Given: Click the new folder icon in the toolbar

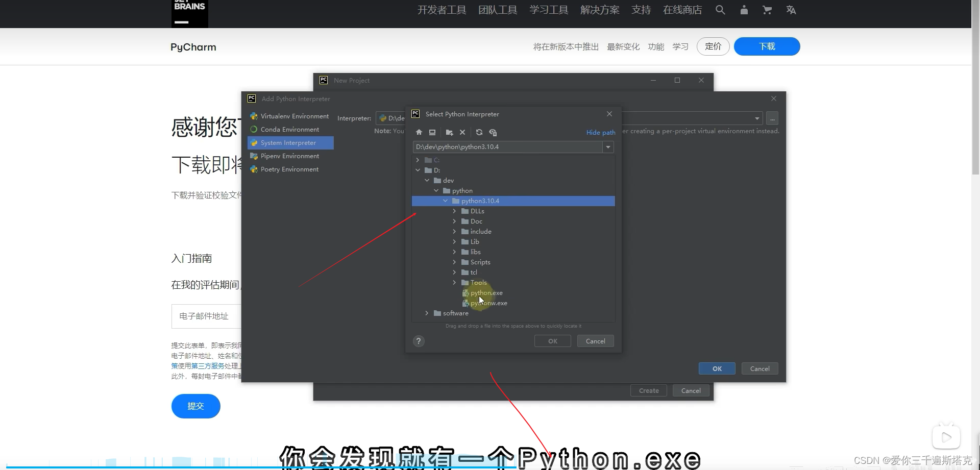Looking at the screenshot, I should (449, 132).
